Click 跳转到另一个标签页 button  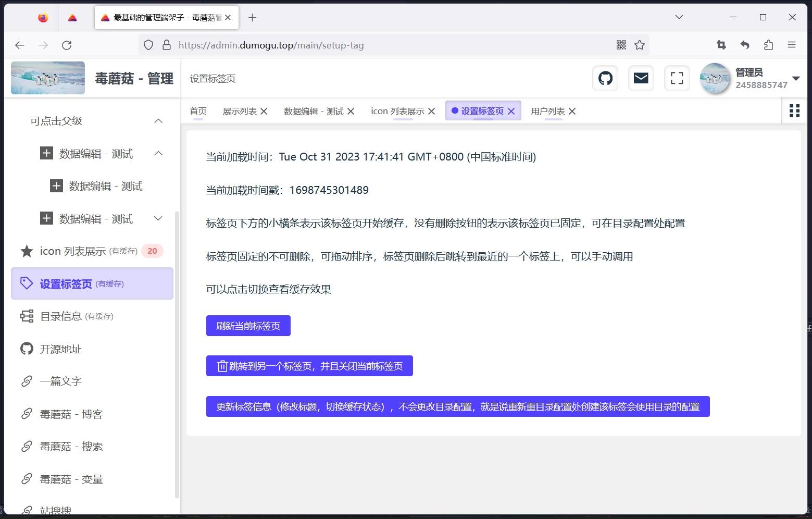[309, 365]
